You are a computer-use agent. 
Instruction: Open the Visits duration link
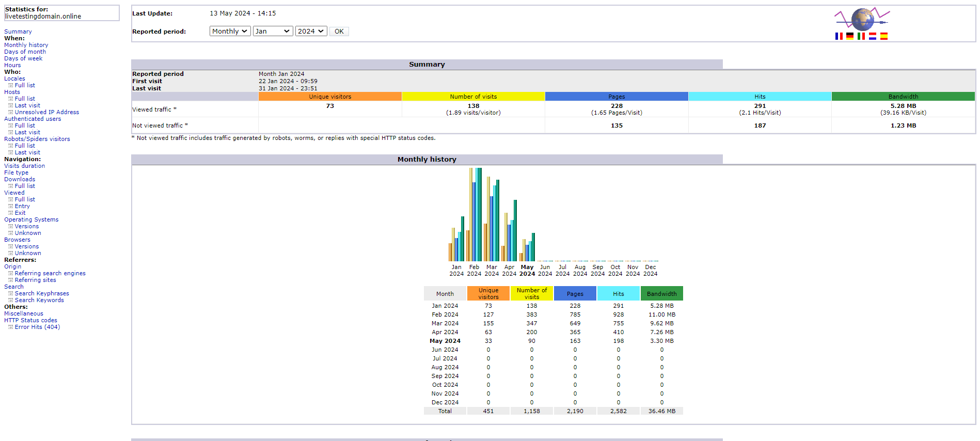pyautogui.click(x=25, y=166)
